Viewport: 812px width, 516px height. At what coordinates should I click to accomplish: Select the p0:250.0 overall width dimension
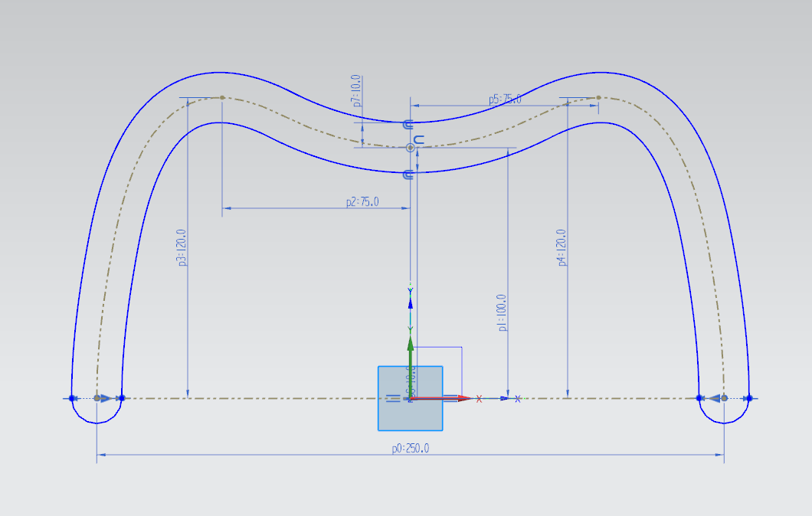pyautogui.click(x=410, y=448)
